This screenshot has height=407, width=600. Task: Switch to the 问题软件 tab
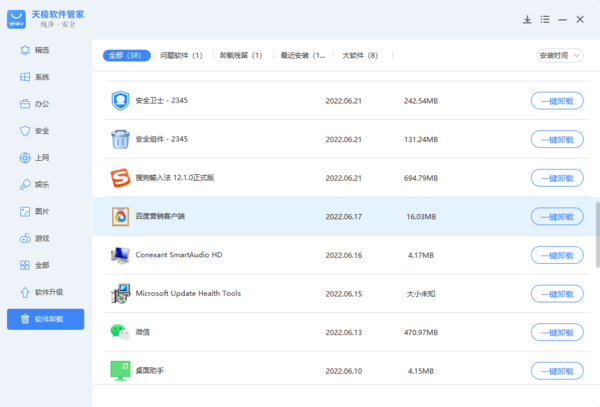[181, 55]
